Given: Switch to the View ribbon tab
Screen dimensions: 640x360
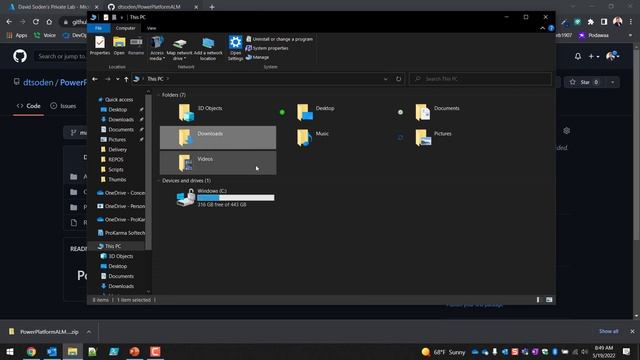Looking at the screenshot, I should pyautogui.click(x=151, y=28).
